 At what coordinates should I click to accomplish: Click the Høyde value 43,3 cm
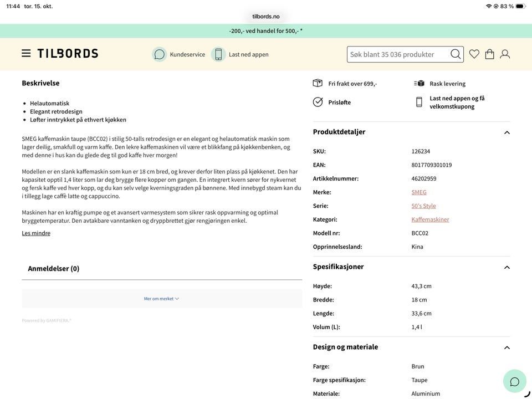pos(421,286)
